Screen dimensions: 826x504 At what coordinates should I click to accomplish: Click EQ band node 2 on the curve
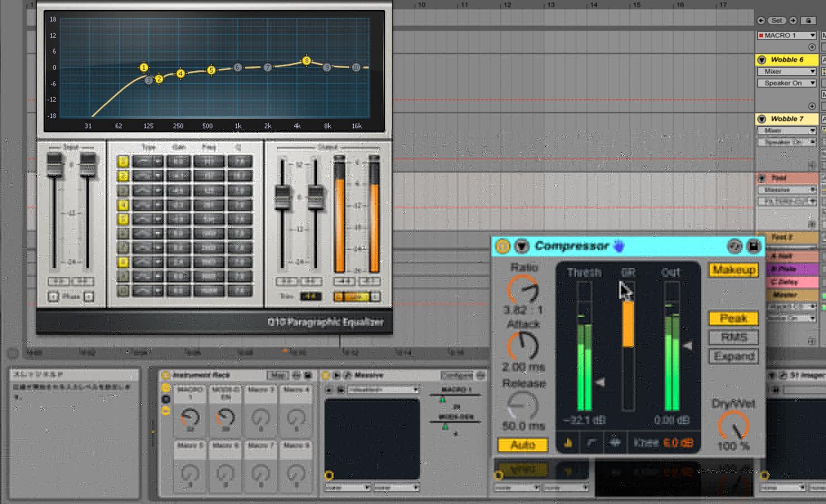click(159, 79)
